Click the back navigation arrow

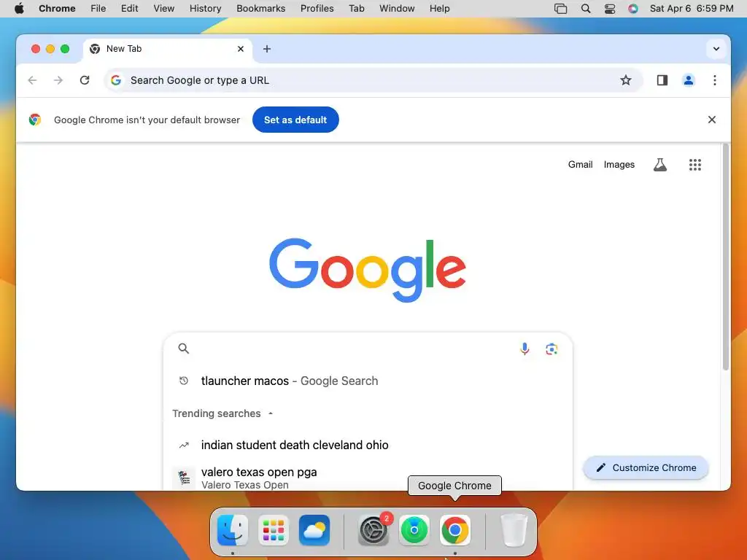click(x=32, y=80)
